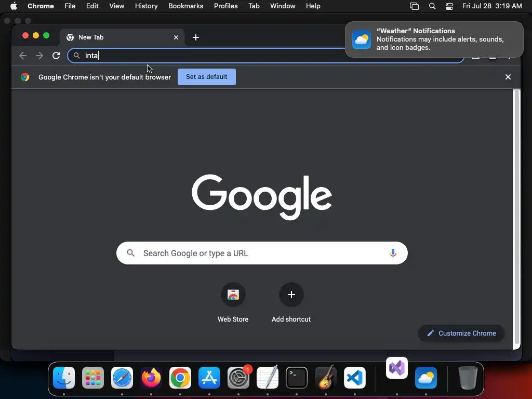Open a new tab with the plus button

click(x=196, y=37)
